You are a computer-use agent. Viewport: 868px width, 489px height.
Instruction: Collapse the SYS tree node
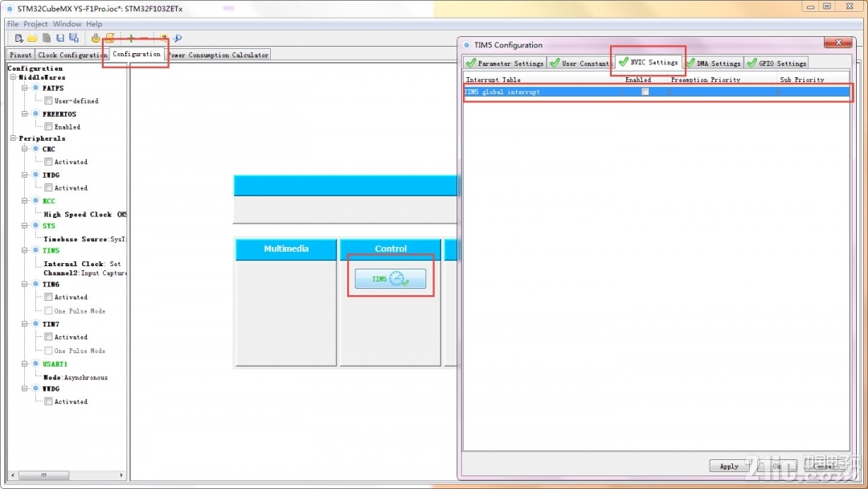(x=24, y=226)
